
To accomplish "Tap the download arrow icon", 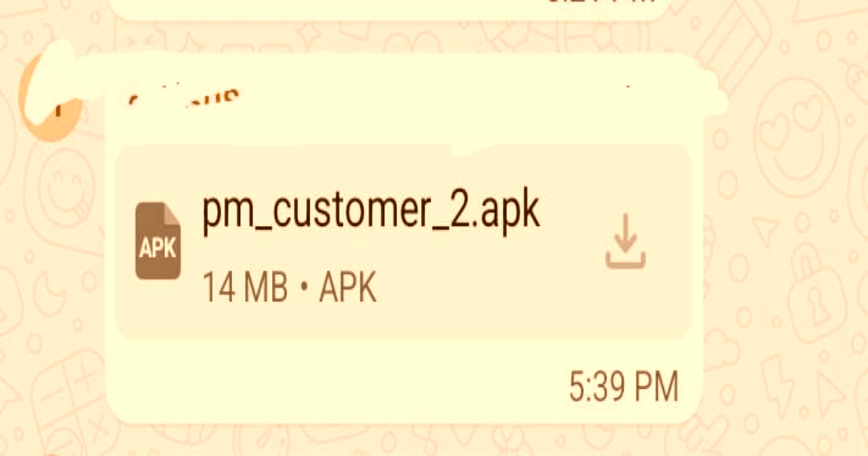I will (625, 241).
